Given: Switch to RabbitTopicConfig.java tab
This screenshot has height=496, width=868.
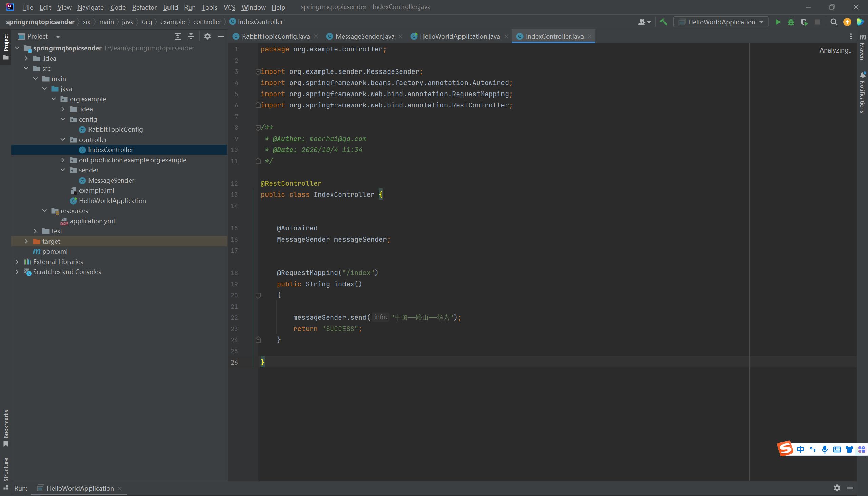Looking at the screenshot, I should 275,36.
